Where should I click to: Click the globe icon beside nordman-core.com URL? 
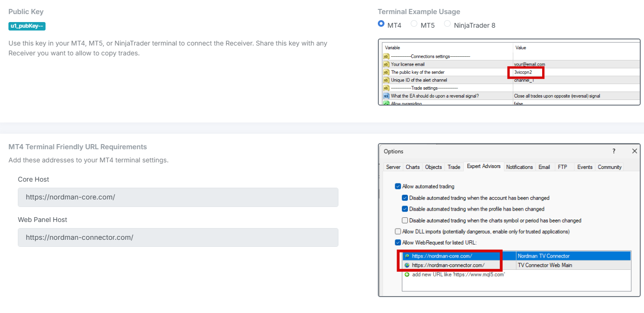(407, 256)
